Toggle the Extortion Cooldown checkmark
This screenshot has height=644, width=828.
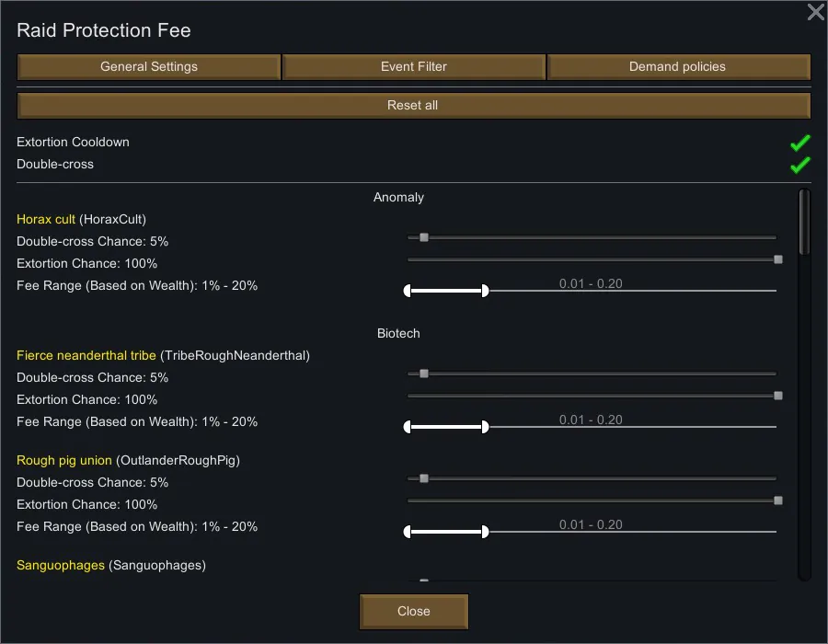click(x=799, y=143)
